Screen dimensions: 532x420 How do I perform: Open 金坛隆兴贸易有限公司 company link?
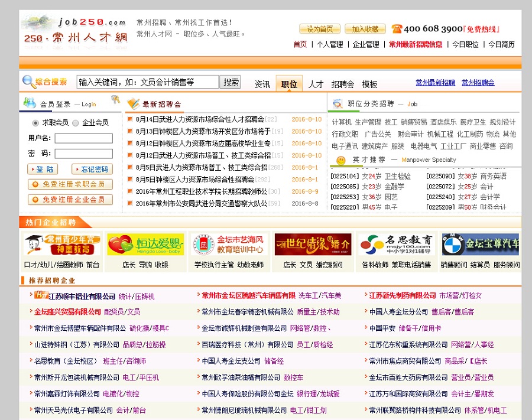pyautogui.click(x=67, y=311)
